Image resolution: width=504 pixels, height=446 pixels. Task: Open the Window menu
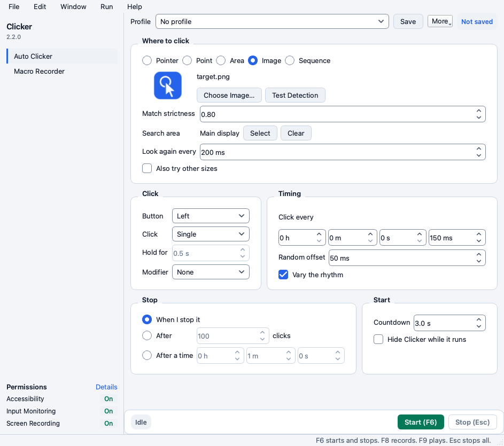[73, 7]
